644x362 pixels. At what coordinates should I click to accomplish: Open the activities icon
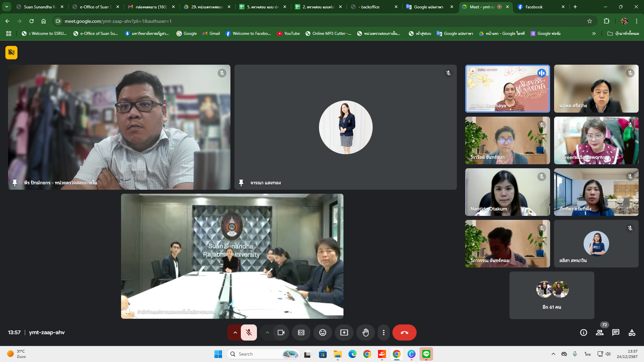[x=632, y=333]
